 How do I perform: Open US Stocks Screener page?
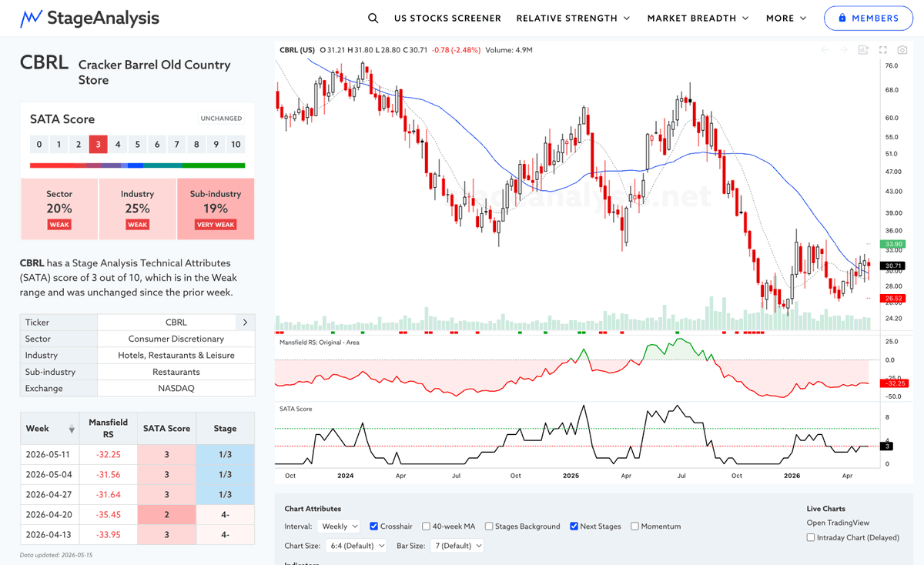[x=447, y=18]
